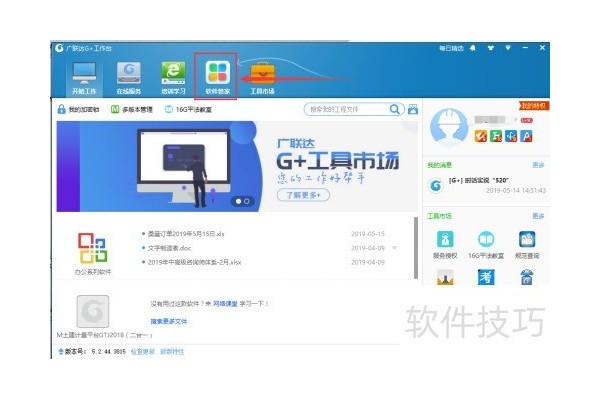This screenshot has width=600, height=400.
Task: Open the 在线服务 tab
Action: pos(129,78)
